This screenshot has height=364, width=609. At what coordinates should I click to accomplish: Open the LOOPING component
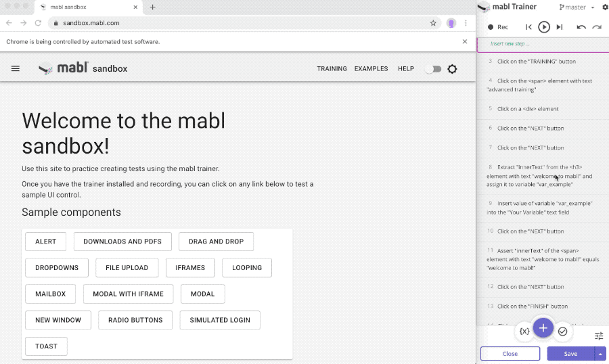247,268
